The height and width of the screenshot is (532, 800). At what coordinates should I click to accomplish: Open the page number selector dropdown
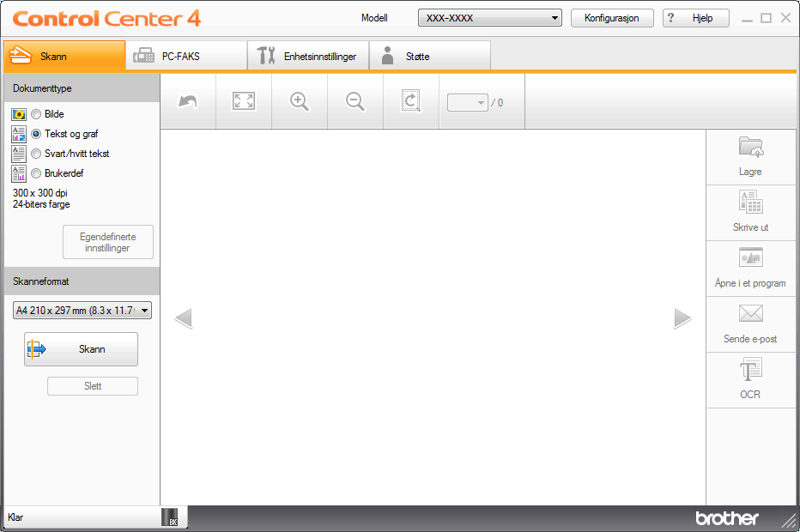[467, 101]
